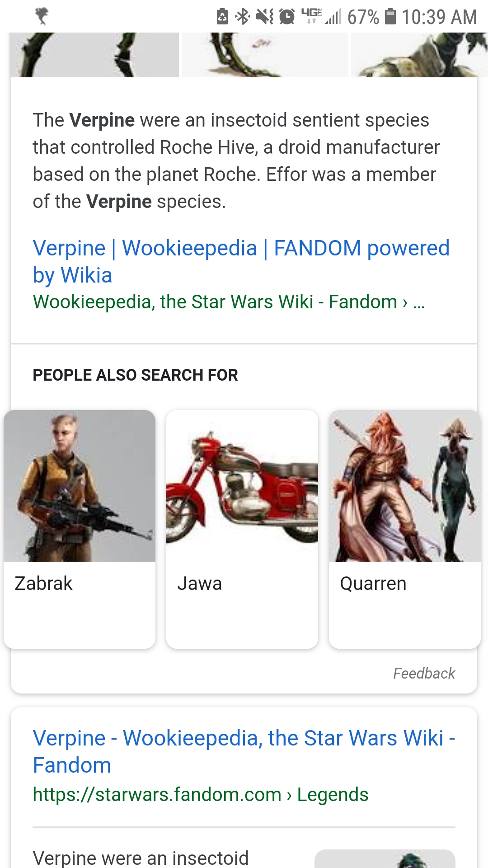Tap the battery optimization status icon
The width and height of the screenshot is (488, 868).
223,16
